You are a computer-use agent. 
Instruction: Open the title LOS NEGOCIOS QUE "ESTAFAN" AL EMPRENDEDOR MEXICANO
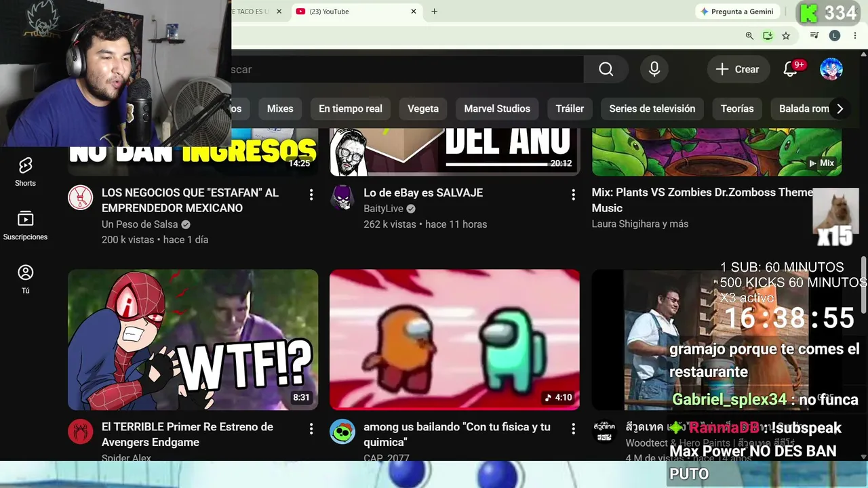(190, 201)
